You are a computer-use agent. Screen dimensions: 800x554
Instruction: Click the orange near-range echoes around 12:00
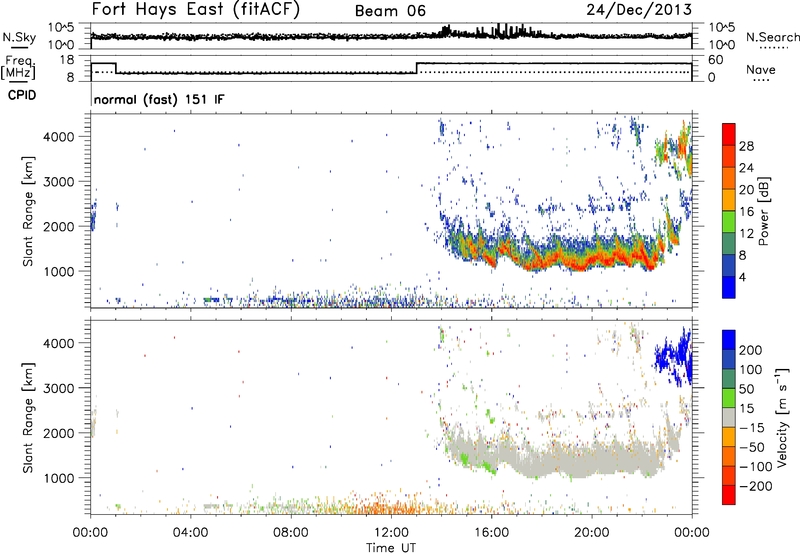click(388, 505)
